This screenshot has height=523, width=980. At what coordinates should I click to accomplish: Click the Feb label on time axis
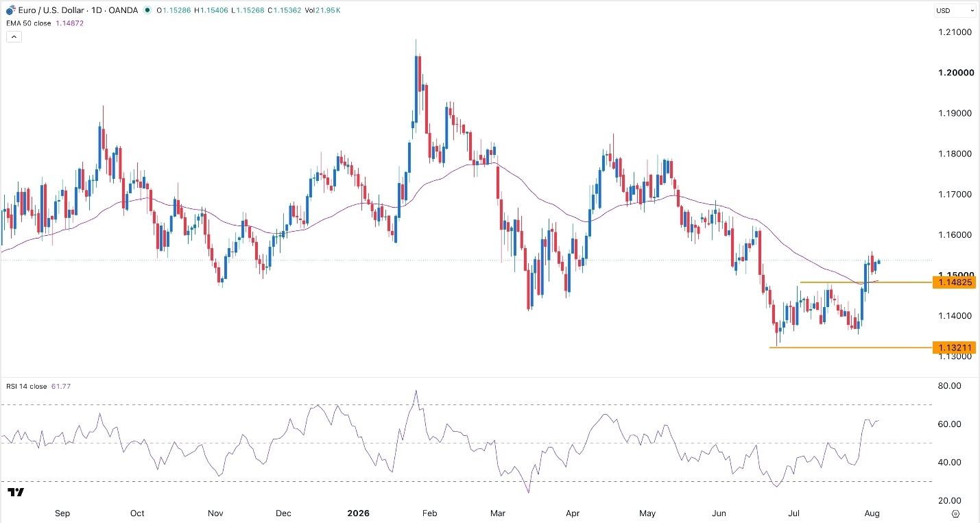click(x=429, y=513)
